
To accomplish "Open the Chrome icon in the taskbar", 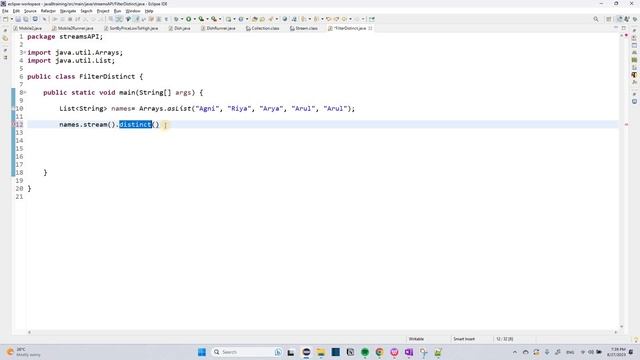I will tap(380, 352).
